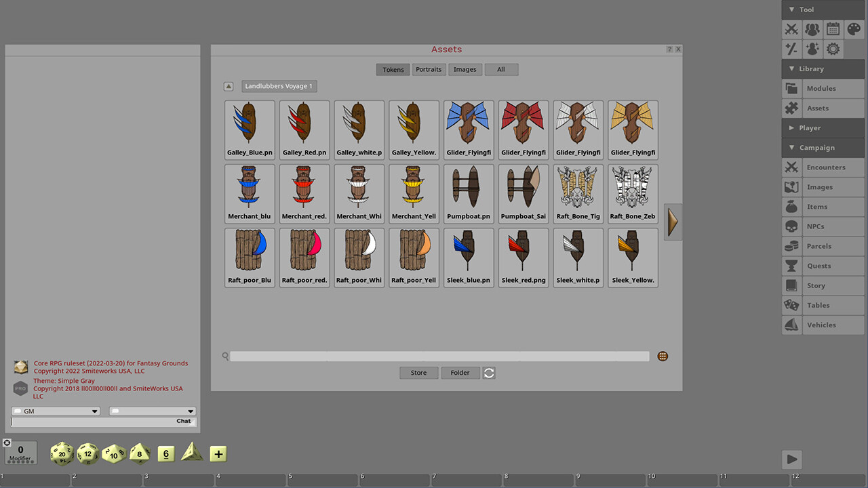
Task: Open the Combat Tracker with crossed swords icon
Action: click(x=791, y=29)
